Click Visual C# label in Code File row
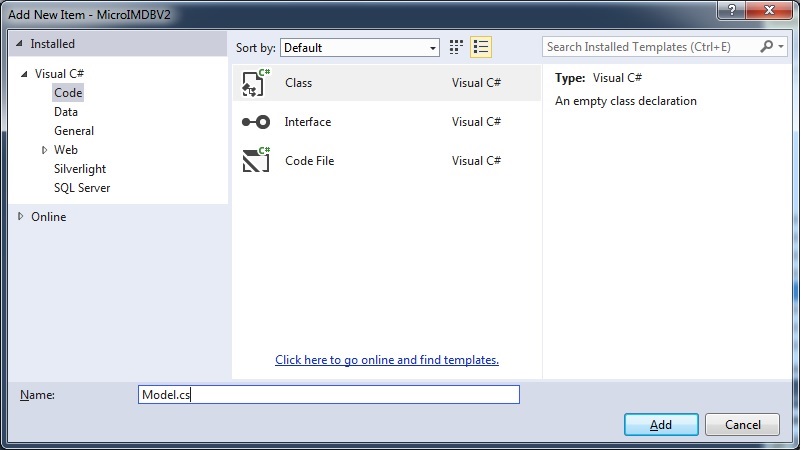Image resolution: width=801 pixels, height=450 pixels. 476,160
